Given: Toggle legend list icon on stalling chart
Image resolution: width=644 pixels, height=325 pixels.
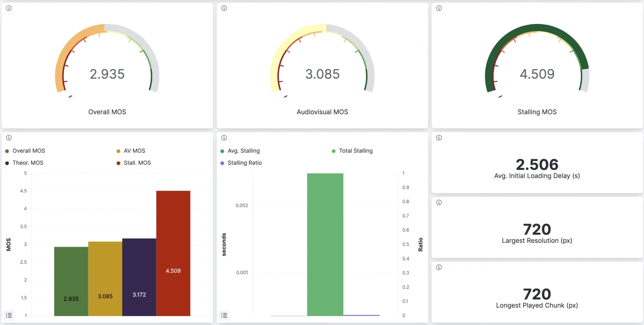Looking at the screenshot, I should (x=224, y=315).
